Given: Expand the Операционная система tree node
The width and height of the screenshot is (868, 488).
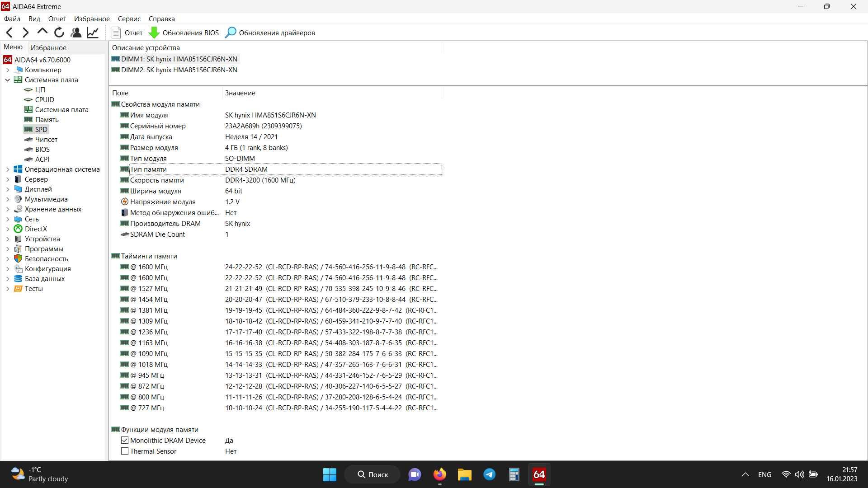Looking at the screenshot, I should 8,169.
